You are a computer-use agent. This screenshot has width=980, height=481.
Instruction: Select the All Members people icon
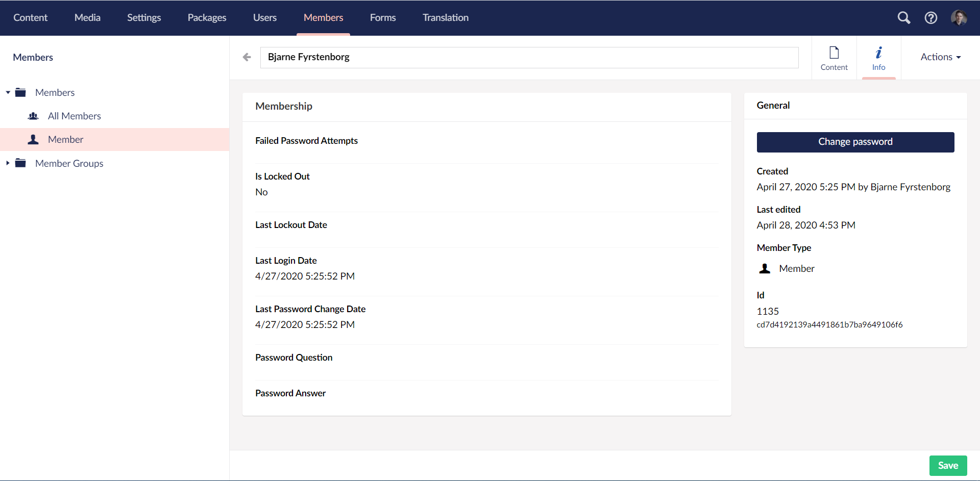[x=33, y=116]
